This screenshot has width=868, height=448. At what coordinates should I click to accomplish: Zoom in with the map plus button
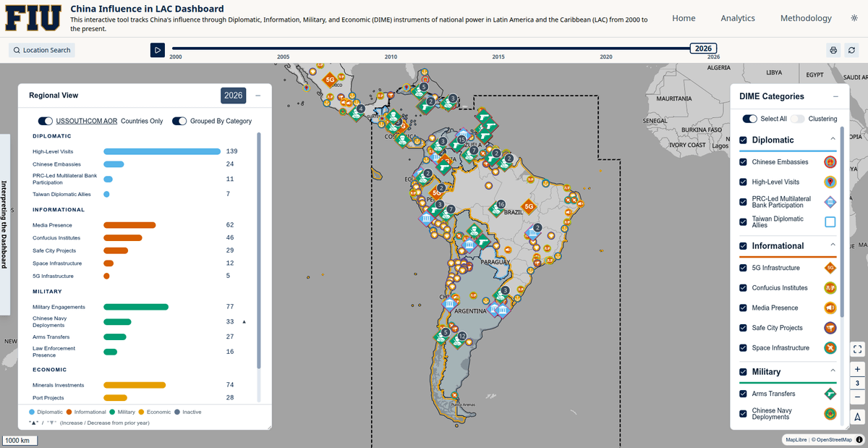pos(857,369)
